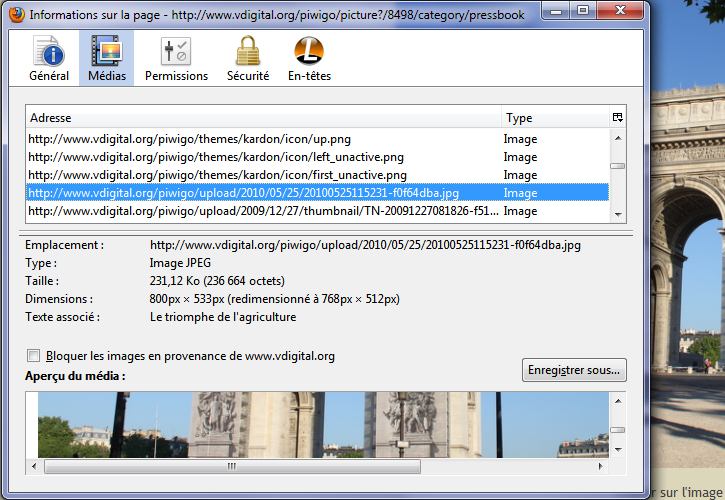Select the Médias film icon
Screen dimensions: 725x500
pos(106,52)
